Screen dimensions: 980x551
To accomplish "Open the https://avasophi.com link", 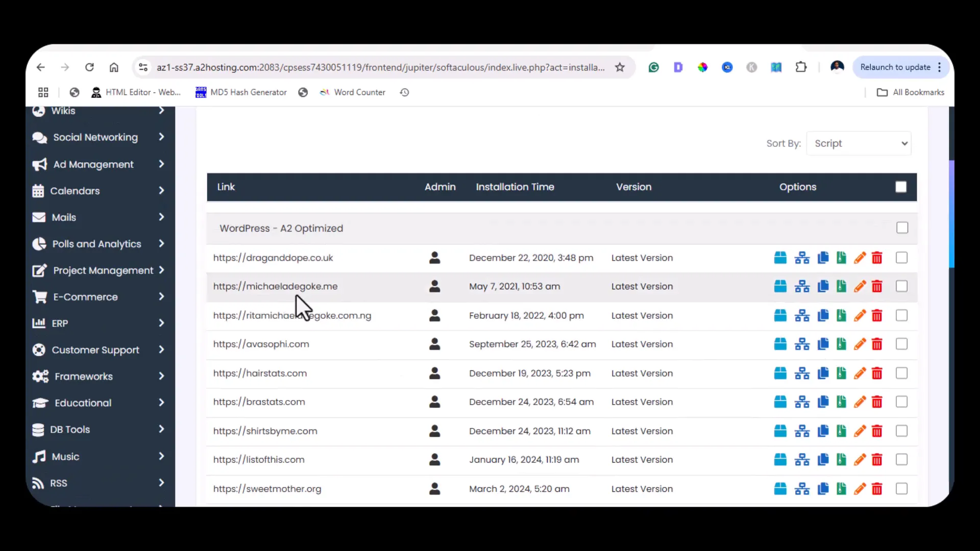I will pos(261,344).
